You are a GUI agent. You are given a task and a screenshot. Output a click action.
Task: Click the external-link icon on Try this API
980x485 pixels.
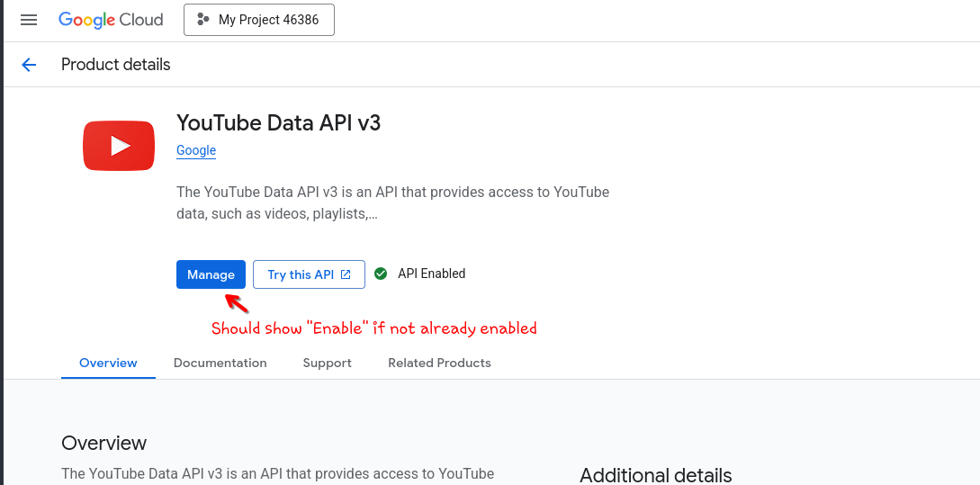pyautogui.click(x=346, y=274)
